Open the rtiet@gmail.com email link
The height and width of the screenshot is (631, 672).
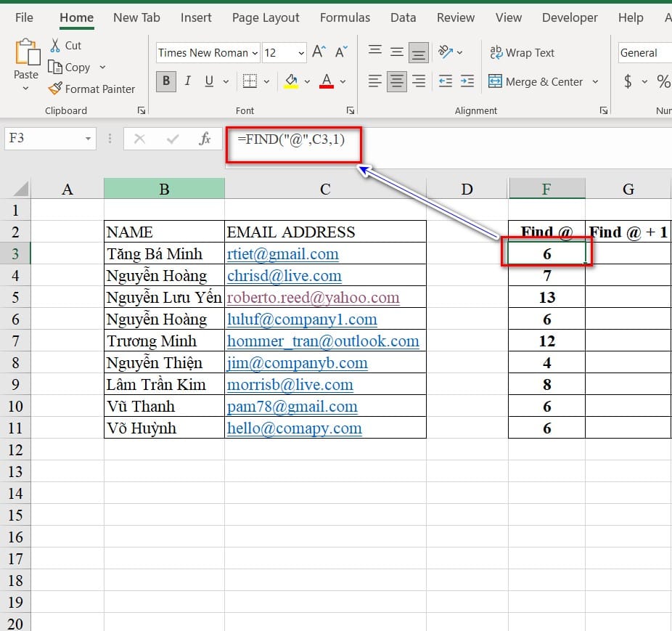(282, 254)
